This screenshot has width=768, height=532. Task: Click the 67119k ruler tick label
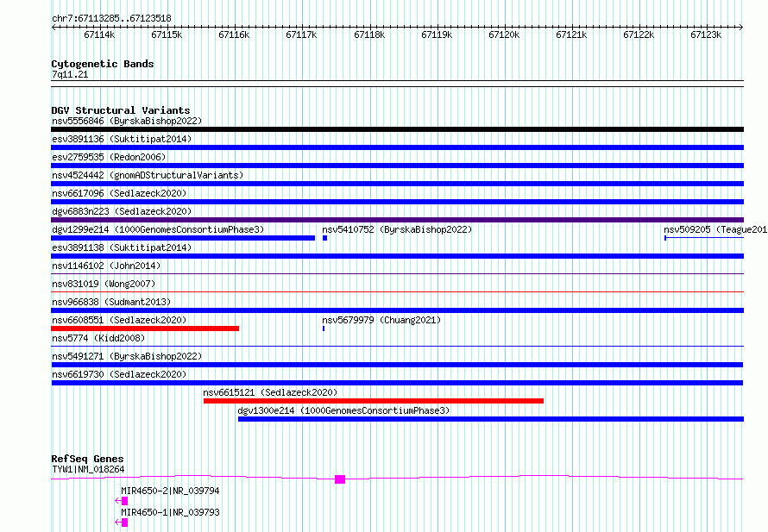[x=437, y=34]
